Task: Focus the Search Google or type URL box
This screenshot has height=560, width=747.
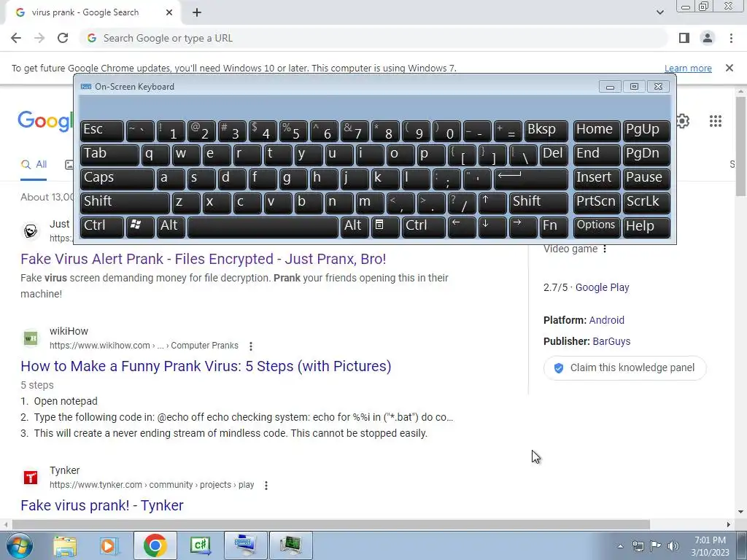Action: 374,38
